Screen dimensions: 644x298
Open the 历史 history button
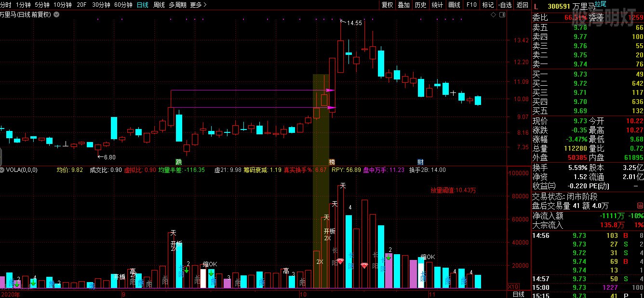420,5
